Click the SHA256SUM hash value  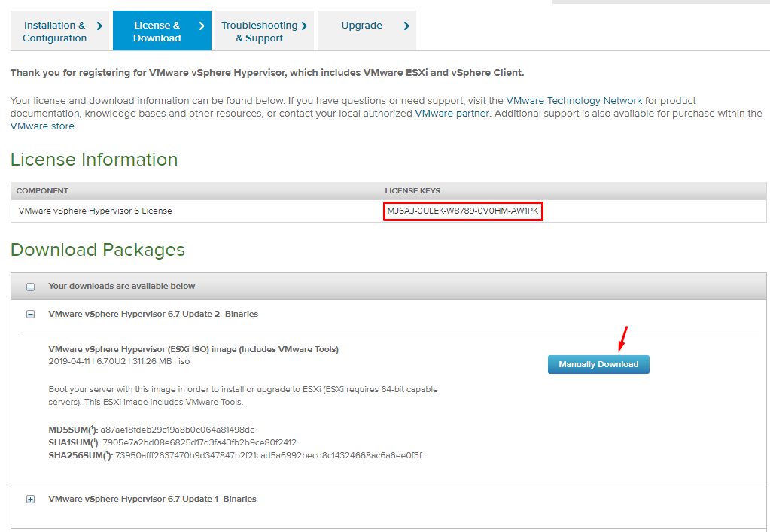pos(269,455)
